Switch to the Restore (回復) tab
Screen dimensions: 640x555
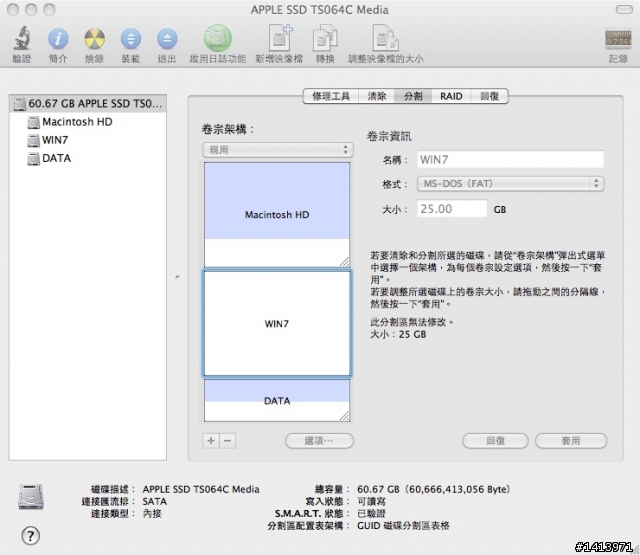point(489,96)
